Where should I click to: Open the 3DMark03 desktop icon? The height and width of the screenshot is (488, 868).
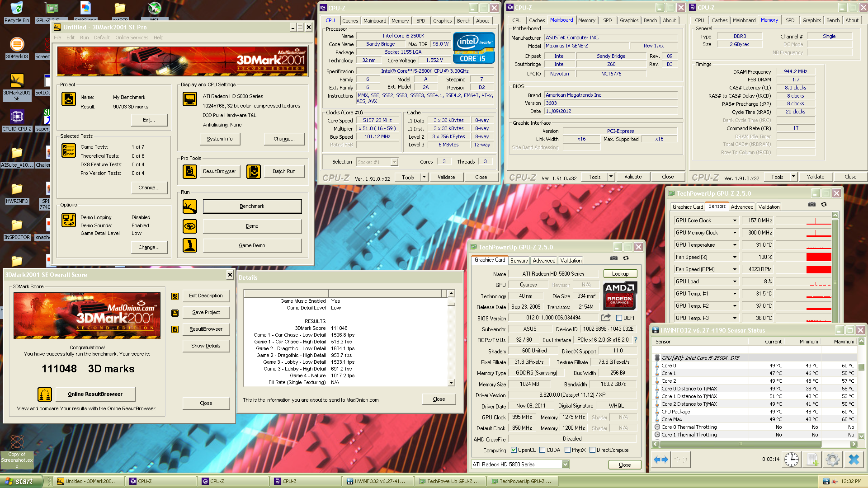click(x=17, y=48)
